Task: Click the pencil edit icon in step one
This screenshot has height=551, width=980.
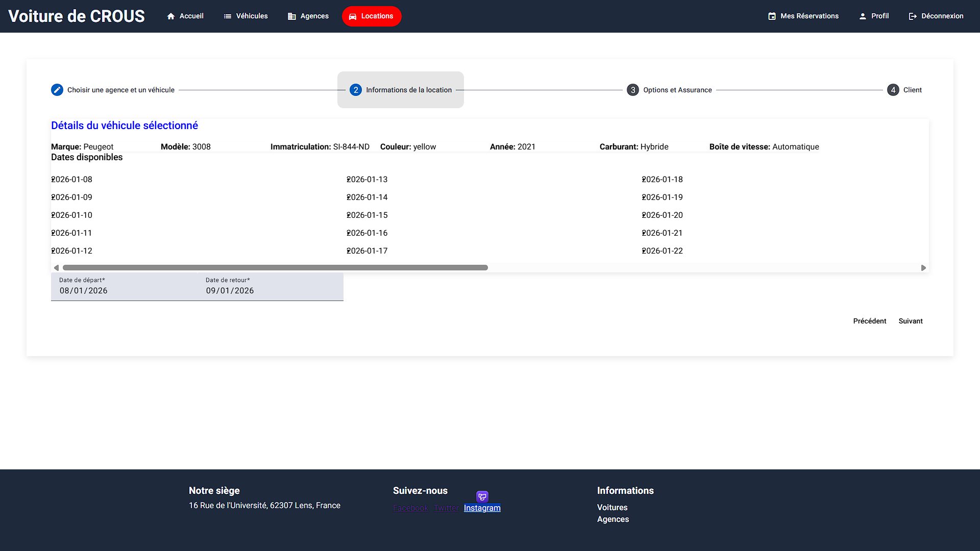Action: click(x=57, y=90)
